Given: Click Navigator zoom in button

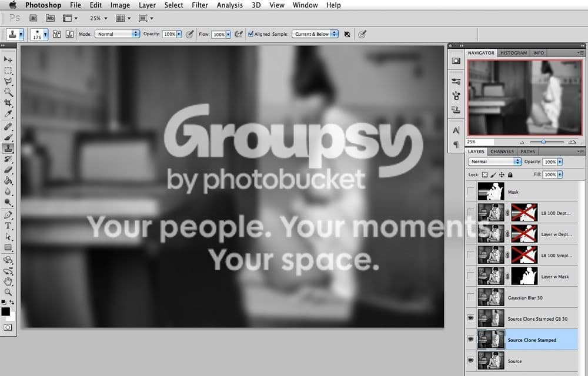Looking at the screenshot, I should tap(572, 142).
